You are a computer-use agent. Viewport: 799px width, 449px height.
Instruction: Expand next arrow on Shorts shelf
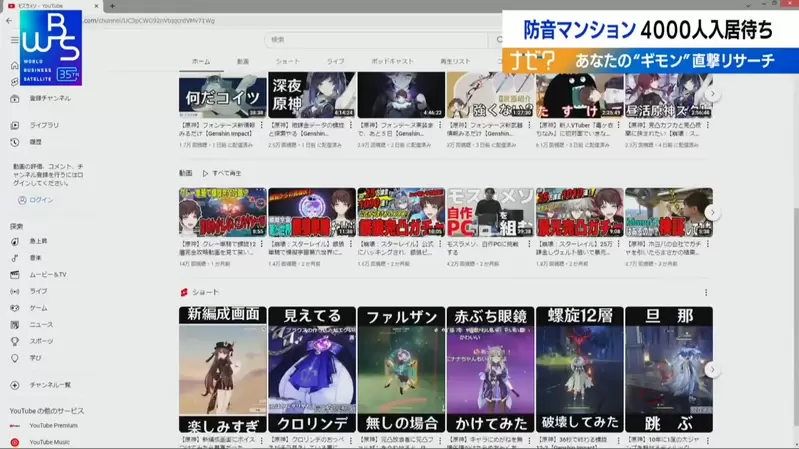coord(712,370)
